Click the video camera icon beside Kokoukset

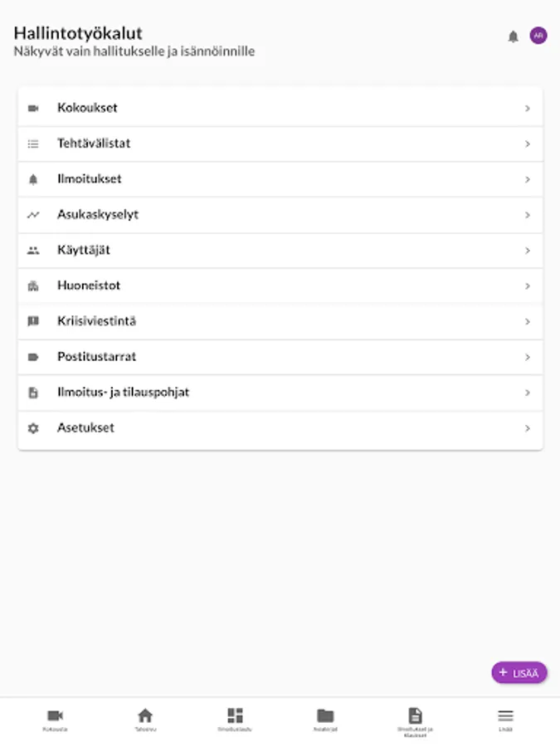[33, 108]
